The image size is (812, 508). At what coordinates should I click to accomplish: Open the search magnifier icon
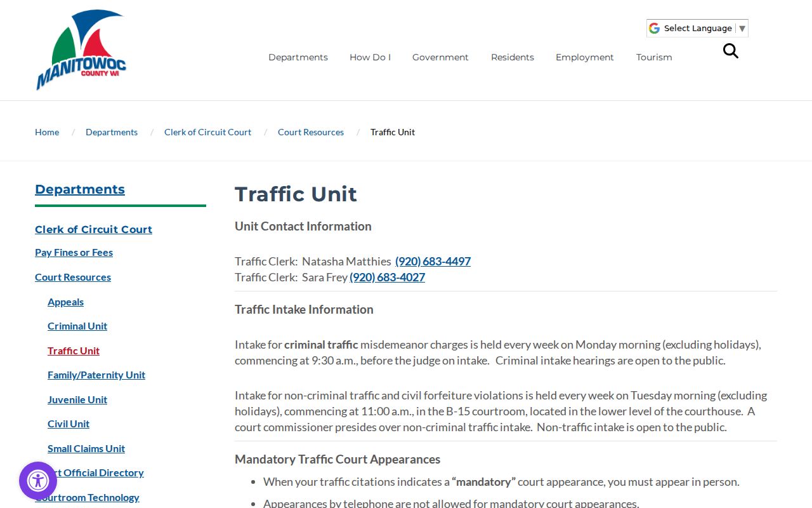731,51
